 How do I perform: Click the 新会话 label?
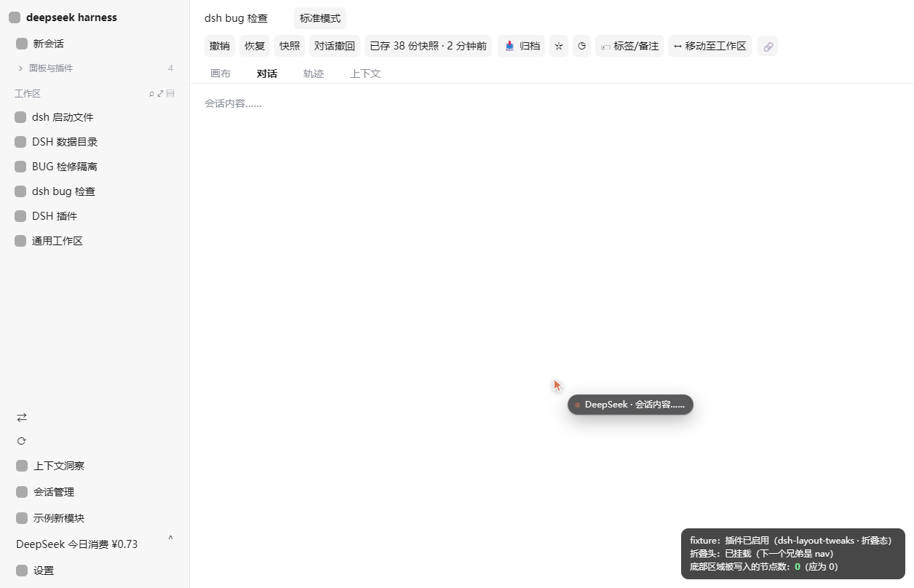[49, 44]
